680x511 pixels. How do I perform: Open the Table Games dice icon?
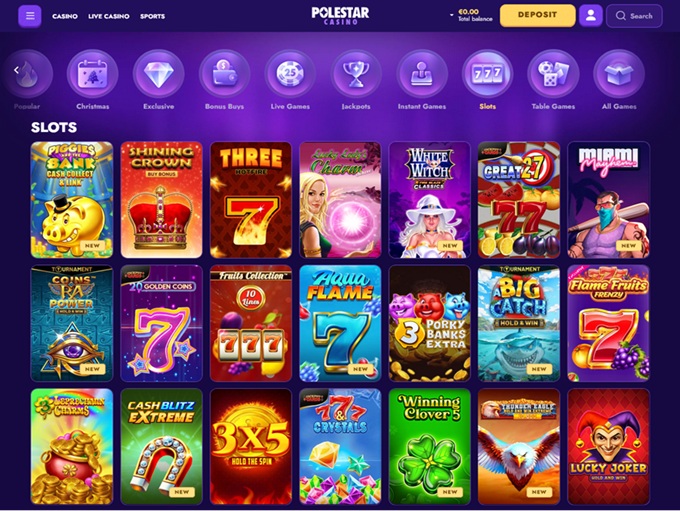tap(553, 74)
